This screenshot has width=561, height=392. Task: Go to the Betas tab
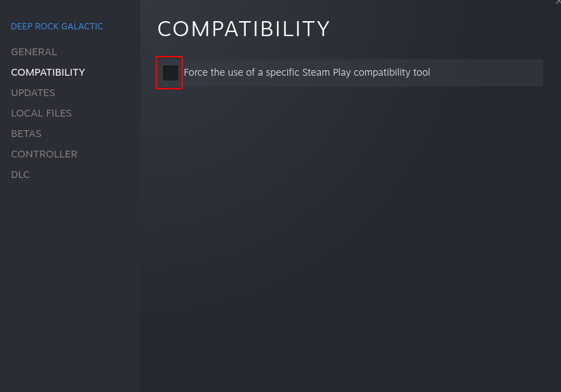[x=26, y=134]
